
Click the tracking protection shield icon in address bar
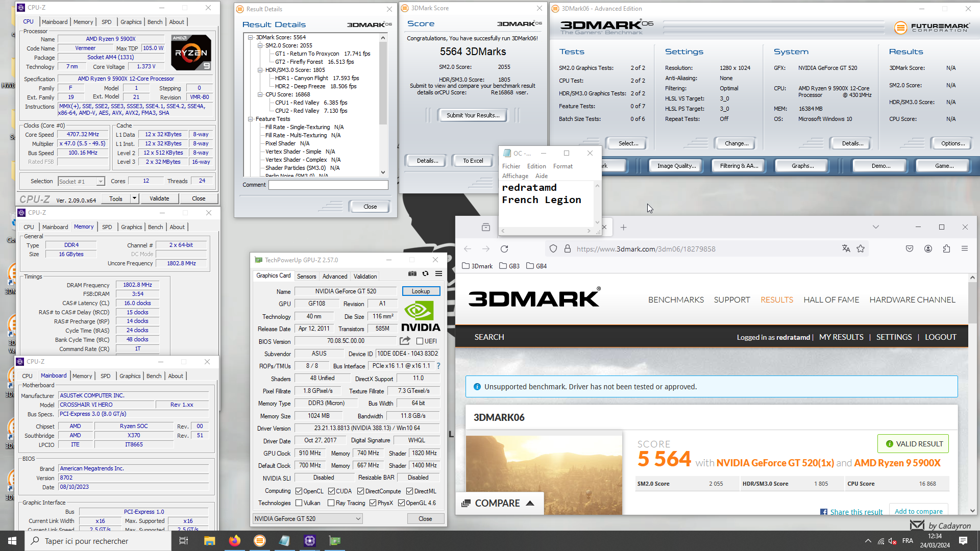coord(553,249)
